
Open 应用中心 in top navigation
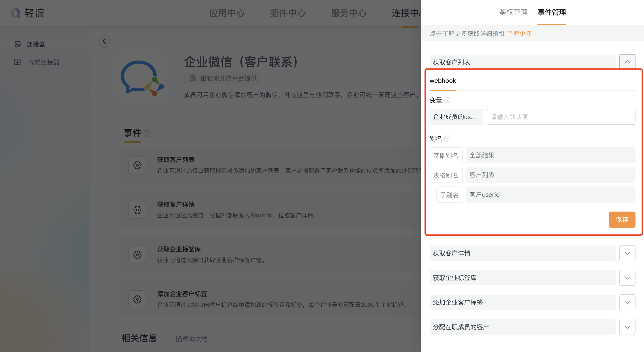[227, 13]
